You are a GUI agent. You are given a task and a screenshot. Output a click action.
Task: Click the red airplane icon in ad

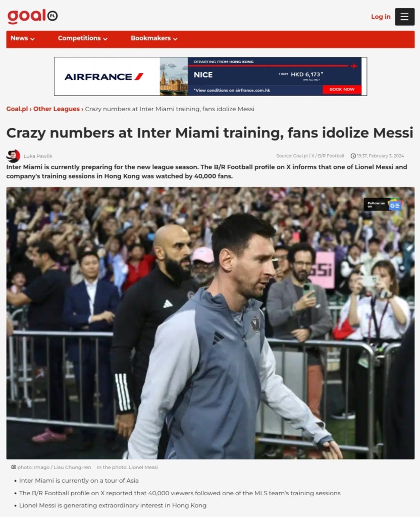pos(354,66)
